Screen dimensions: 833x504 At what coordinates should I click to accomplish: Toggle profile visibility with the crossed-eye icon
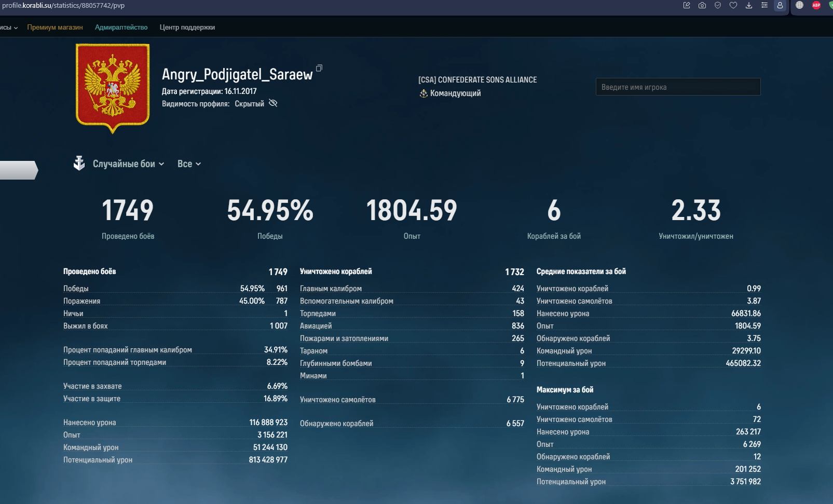(273, 103)
